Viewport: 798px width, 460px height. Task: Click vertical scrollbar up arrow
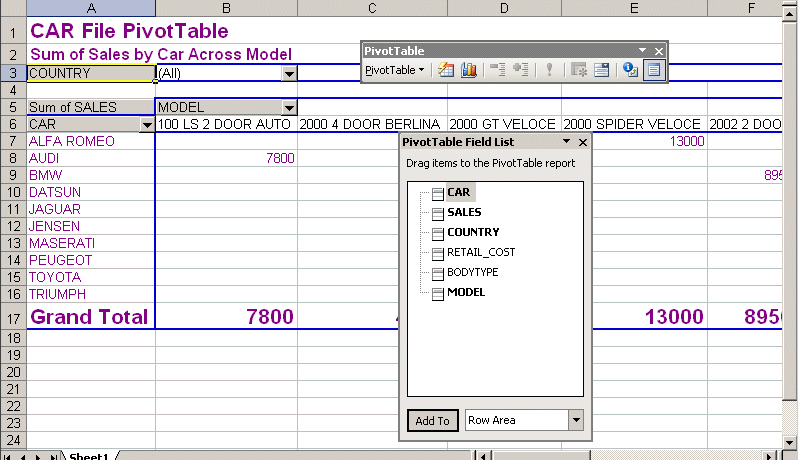pyautogui.click(x=789, y=14)
